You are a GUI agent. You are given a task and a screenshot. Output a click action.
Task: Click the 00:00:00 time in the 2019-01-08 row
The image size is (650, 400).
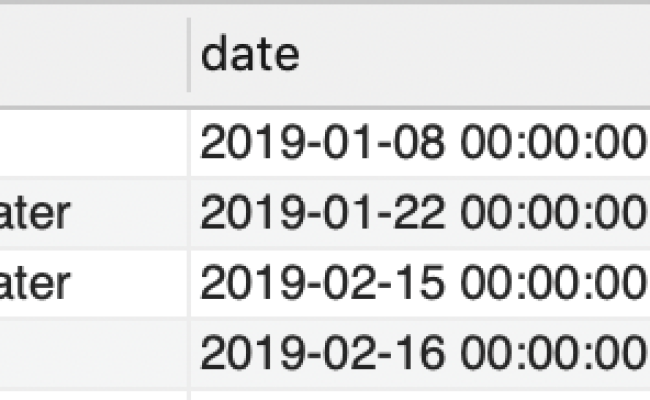553,143
